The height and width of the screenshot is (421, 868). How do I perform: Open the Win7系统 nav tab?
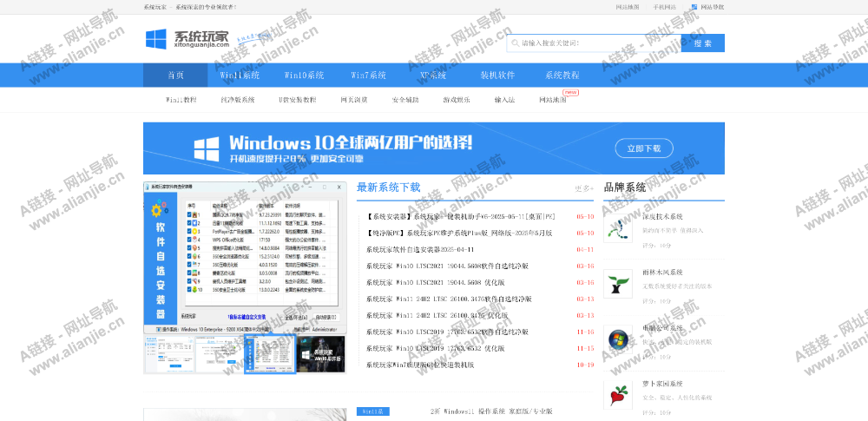tap(369, 76)
